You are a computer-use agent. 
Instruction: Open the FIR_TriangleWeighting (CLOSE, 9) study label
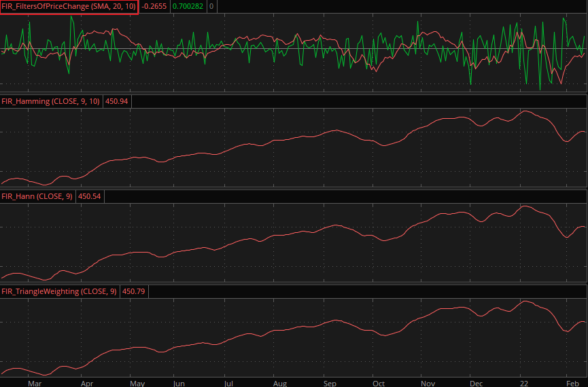[x=59, y=291]
